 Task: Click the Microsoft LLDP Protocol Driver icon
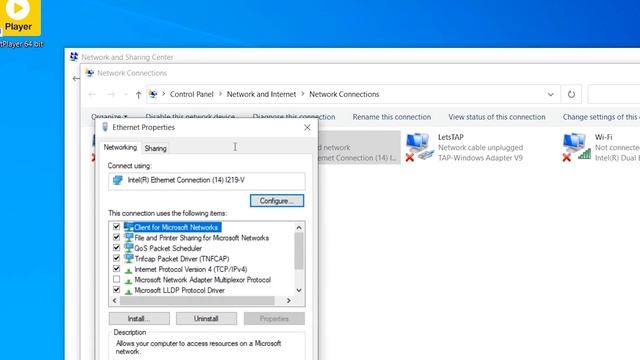[129, 291]
